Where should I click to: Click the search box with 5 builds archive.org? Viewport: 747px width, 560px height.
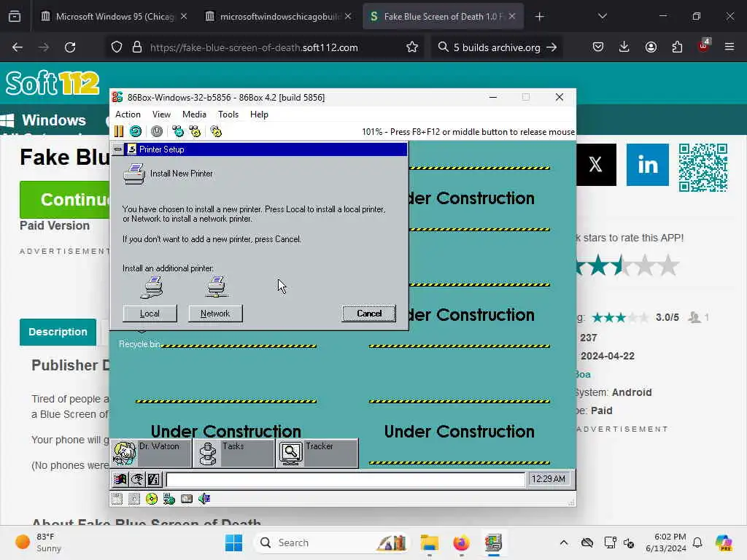496,47
